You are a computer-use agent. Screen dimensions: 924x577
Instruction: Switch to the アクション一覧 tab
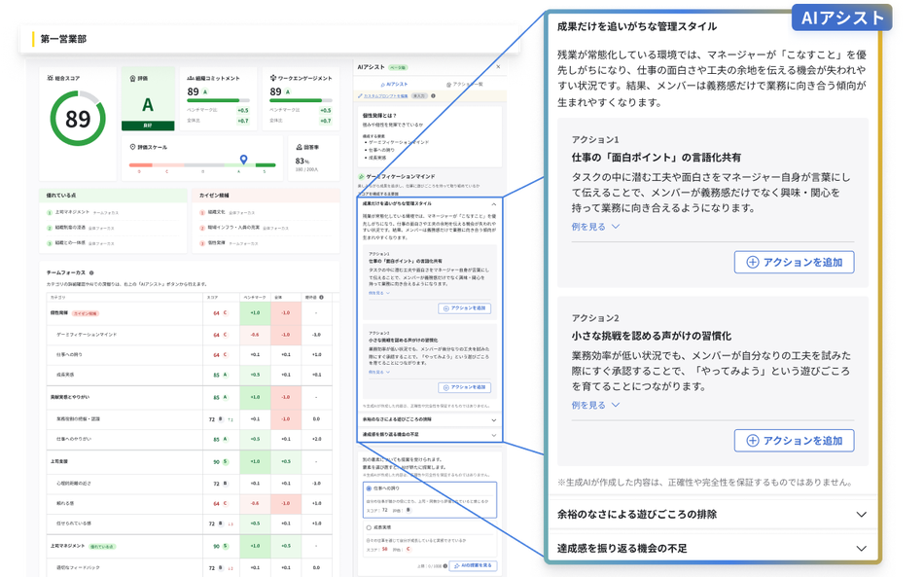coord(464,85)
